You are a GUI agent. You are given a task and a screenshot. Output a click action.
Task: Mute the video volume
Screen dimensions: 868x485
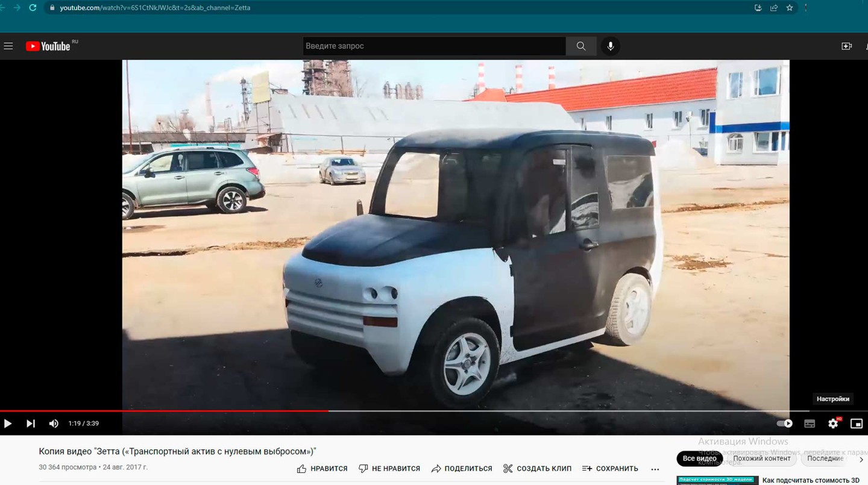click(x=54, y=424)
